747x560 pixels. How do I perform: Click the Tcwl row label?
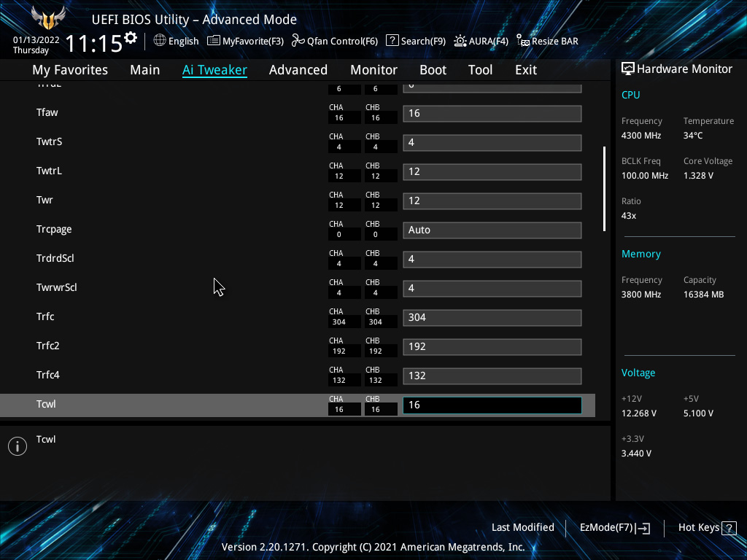tap(46, 404)
